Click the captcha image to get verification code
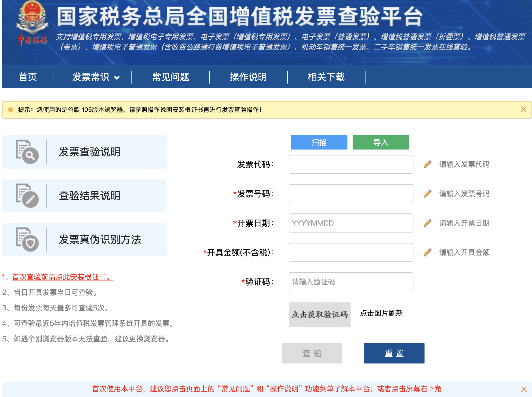Screen dimensions: 532x397 click(x=320, y=314)
